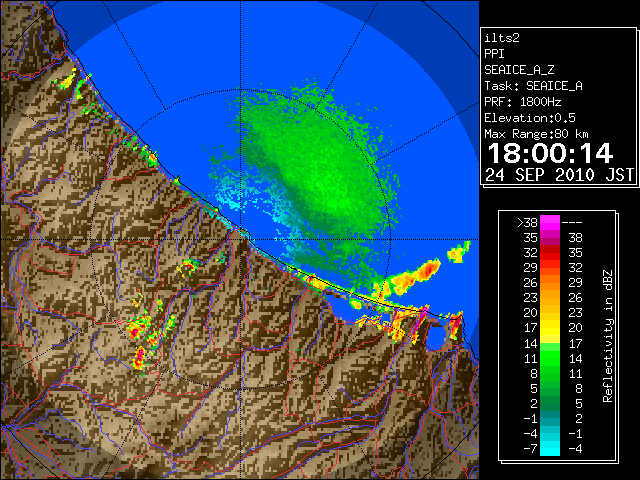Click the magenta >38 color swatch in legend

pyautogui.click(x=550, y=223)
